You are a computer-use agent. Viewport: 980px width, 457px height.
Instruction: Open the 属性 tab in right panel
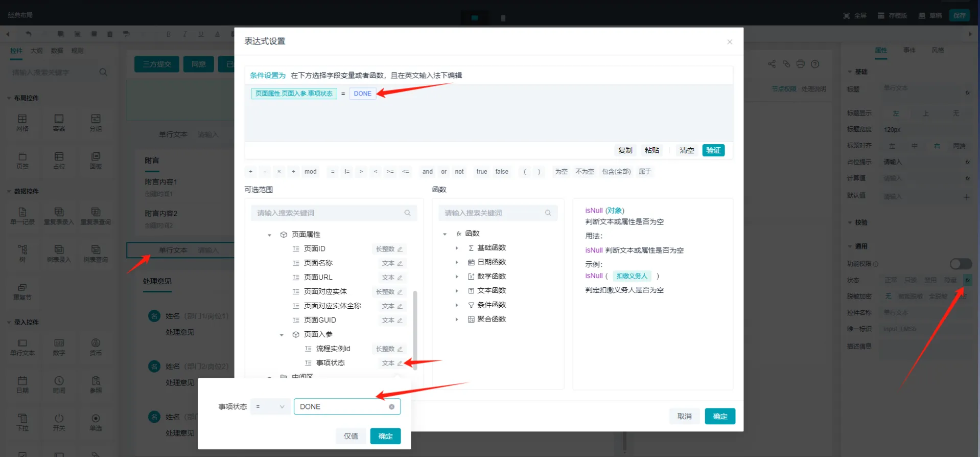(x=881, y=50)
